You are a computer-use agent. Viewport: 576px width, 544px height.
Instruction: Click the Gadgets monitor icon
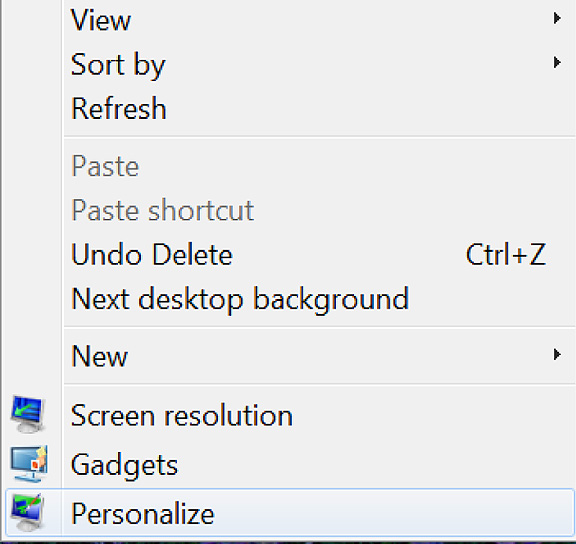point(29,464)
